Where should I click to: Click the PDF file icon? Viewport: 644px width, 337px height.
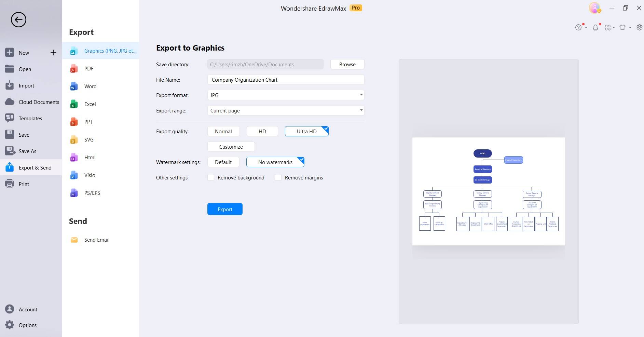point(74,68)
